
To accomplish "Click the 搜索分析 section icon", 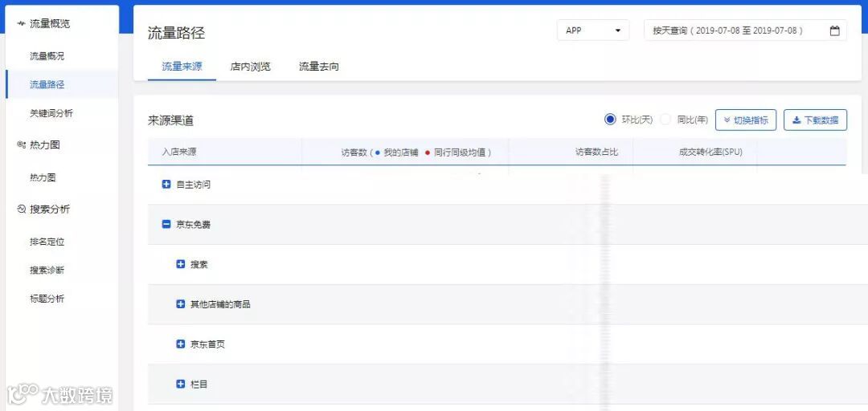I will pos(21,209).
